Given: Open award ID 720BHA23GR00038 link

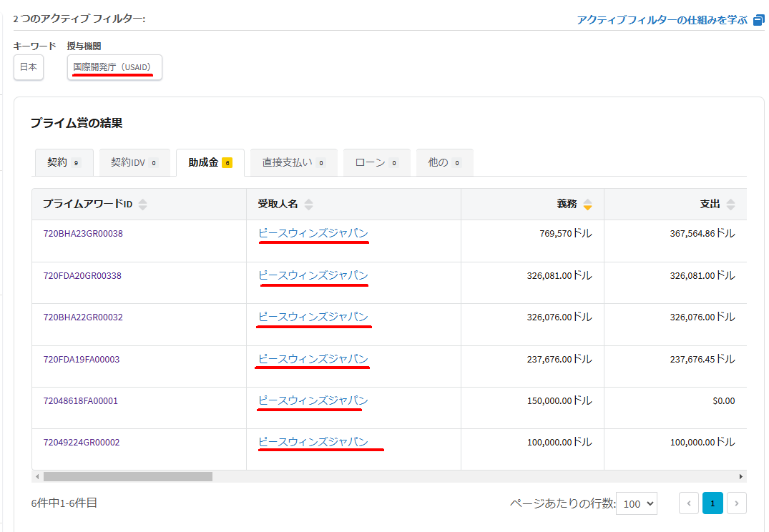Looking at the screenshot, I should [x=83, y=233].
